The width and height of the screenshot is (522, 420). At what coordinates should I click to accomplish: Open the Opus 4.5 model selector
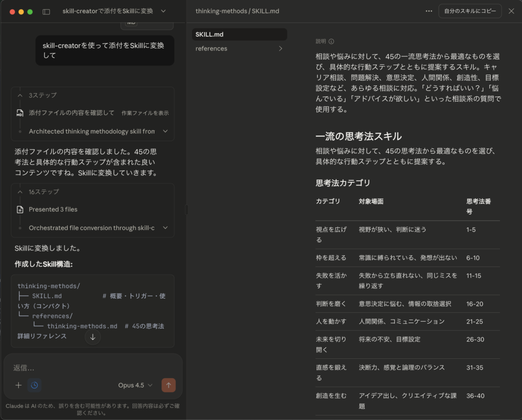135,385
